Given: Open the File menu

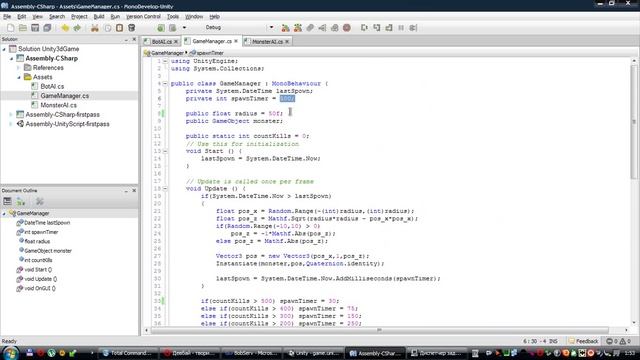Looking at the screenshot, I should click(x=7, y=17).
